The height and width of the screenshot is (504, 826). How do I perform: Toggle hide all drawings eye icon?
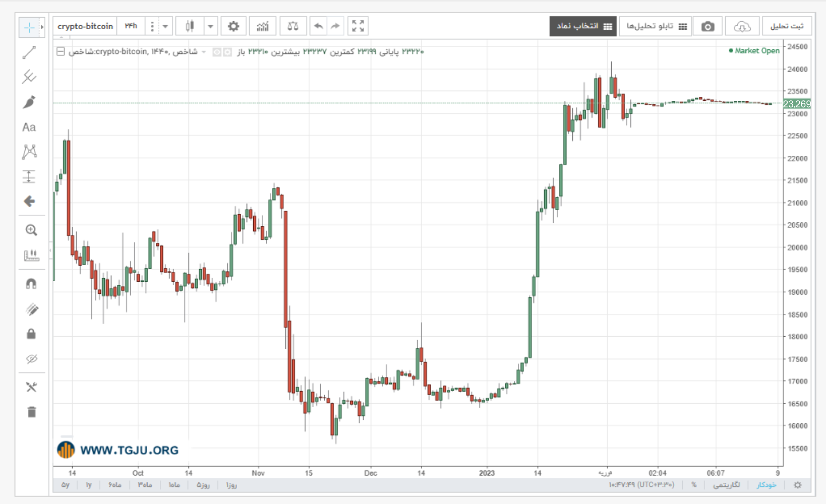click(31, 359)
